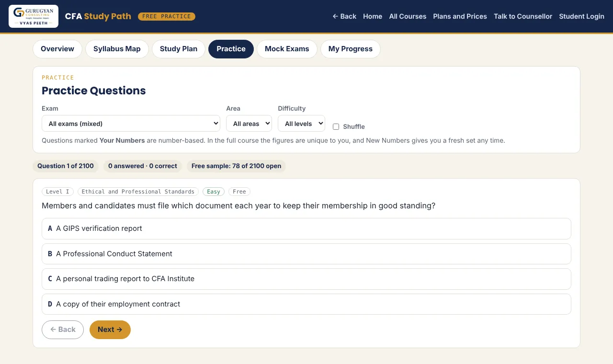This screenshot has width=613, height=364.
Task: Open the Exam dropdown
Action: click(131, 124)
